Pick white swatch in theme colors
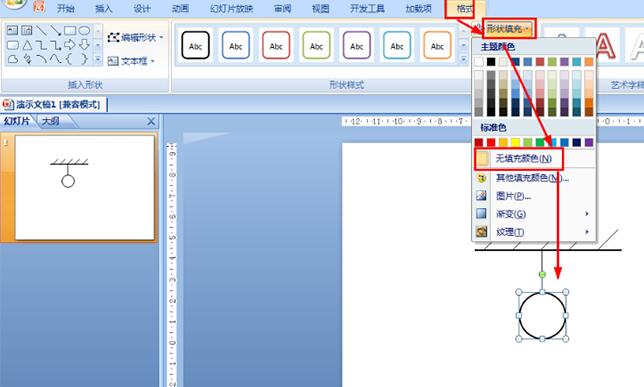Viewport: 644px width, 387px height. pyautogui.click(x=479, y=62)
